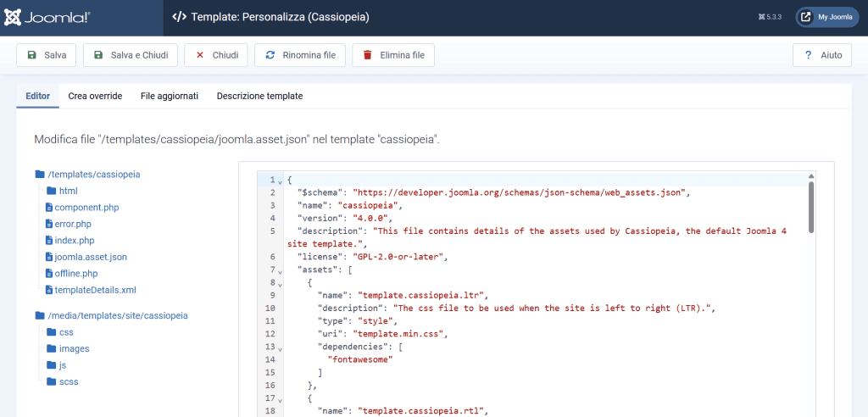Click the "version": "4.0.0" code line
This screenshot has height=417, width=868.
344,218
